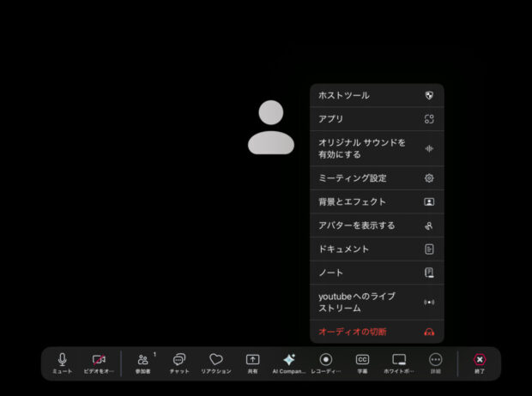The height and width of the screenshot is (396, 532).
Task: Open ミーティング設定 meeting settings
Action: (376, 178)
